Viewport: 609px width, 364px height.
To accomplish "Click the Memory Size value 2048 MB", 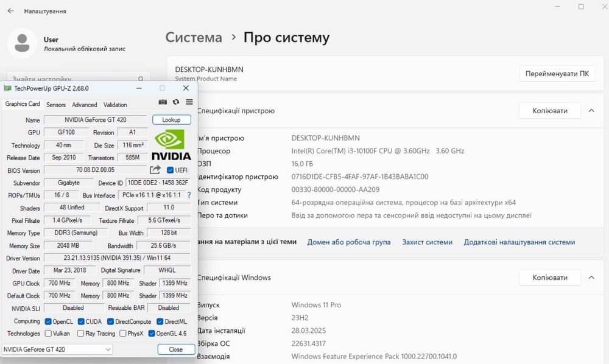I will point(68,245).
